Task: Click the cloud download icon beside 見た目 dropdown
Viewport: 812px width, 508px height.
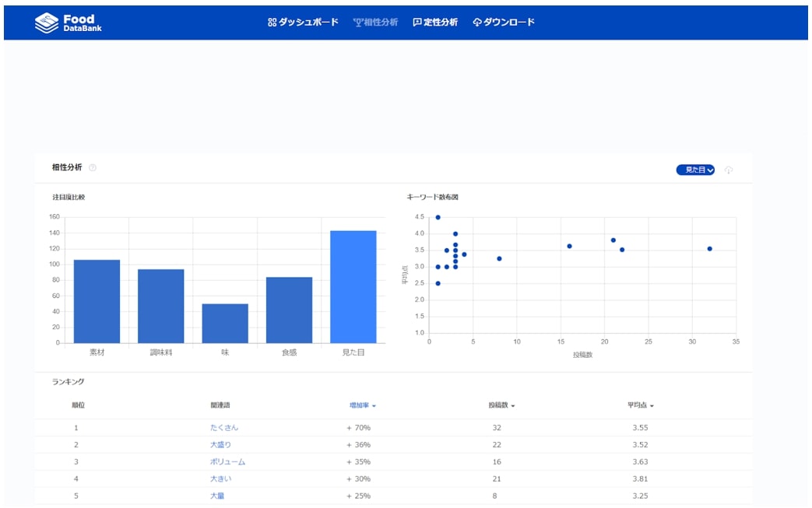Action: (729, 170)
